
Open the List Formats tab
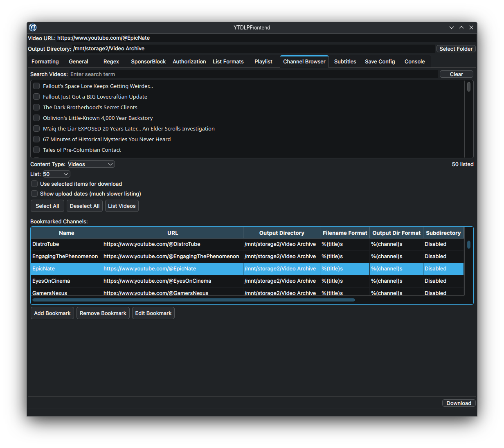[228, 61]
